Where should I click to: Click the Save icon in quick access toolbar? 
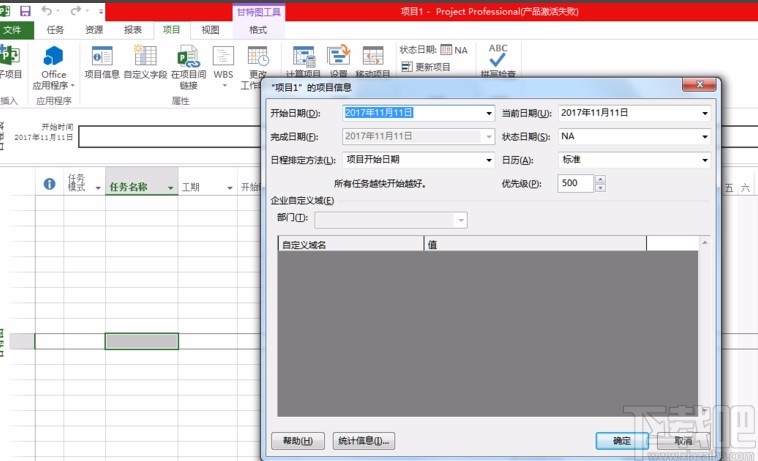coord(25,10)
